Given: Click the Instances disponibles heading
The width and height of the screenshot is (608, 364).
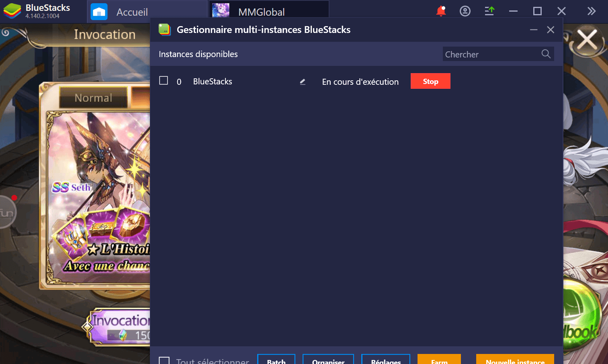Looking at the screenshot, I should coord(198,54).
